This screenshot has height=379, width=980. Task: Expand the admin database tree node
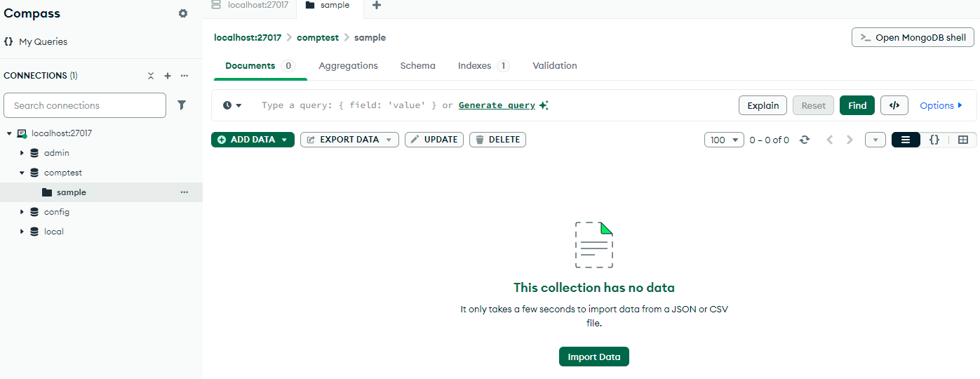click(x=22, y=153)
